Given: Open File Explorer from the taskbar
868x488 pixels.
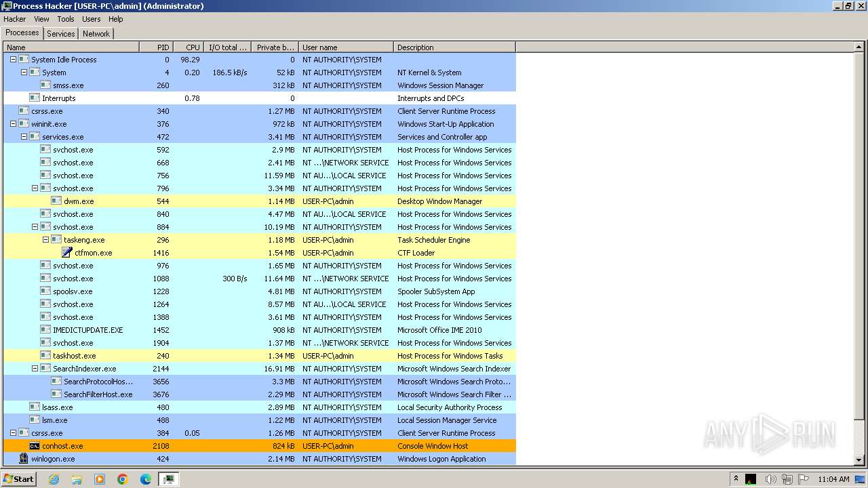Looking at the screenshot, I should 77,479.
